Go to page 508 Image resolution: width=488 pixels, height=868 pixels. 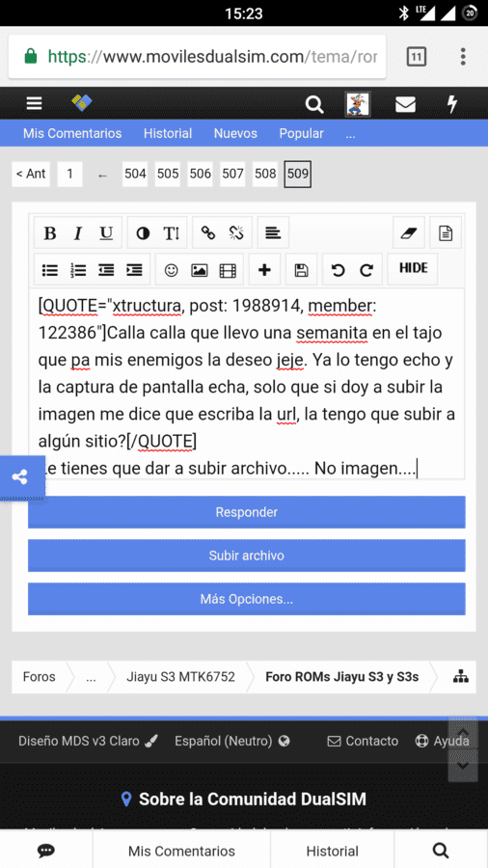click(x=265, y=174)
